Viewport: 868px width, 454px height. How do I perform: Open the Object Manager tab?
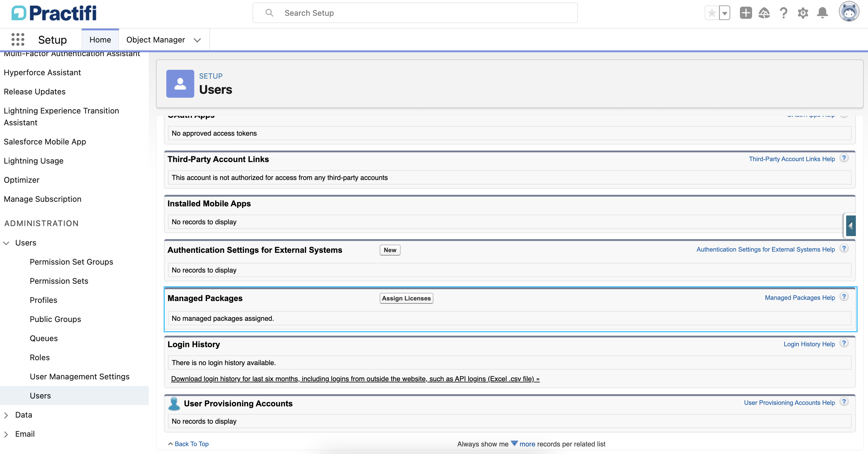tap(156, 40)
